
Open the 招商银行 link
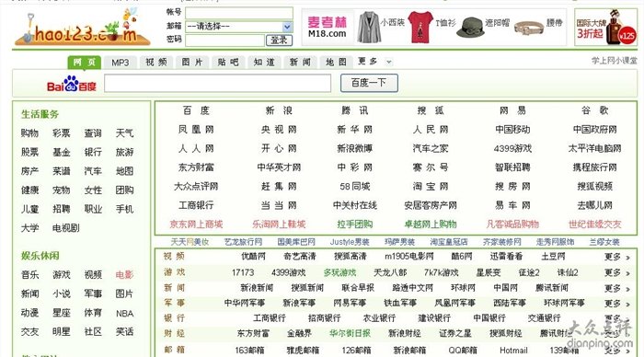click(x=324, y=318)
